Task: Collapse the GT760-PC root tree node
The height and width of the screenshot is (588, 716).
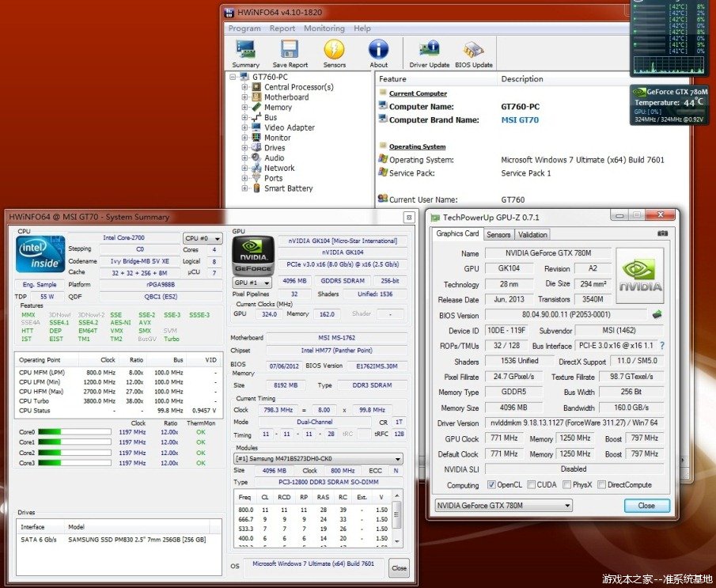Action: (233, 77)
